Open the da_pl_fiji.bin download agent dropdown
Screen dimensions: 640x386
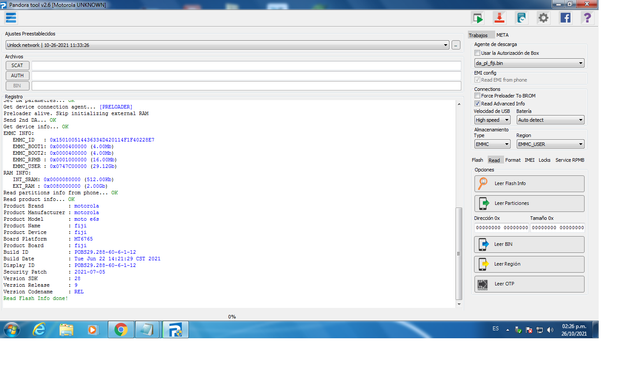[x=529, y=63]
